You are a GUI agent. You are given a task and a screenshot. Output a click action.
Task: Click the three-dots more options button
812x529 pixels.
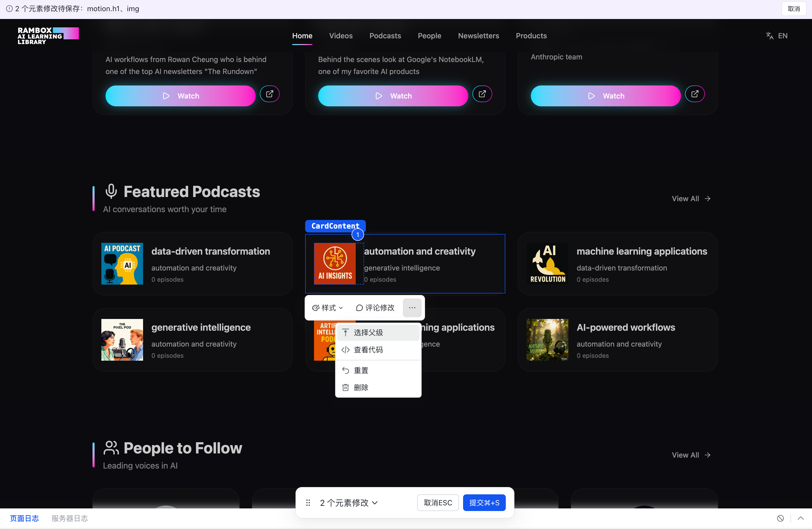pos(412,308)
